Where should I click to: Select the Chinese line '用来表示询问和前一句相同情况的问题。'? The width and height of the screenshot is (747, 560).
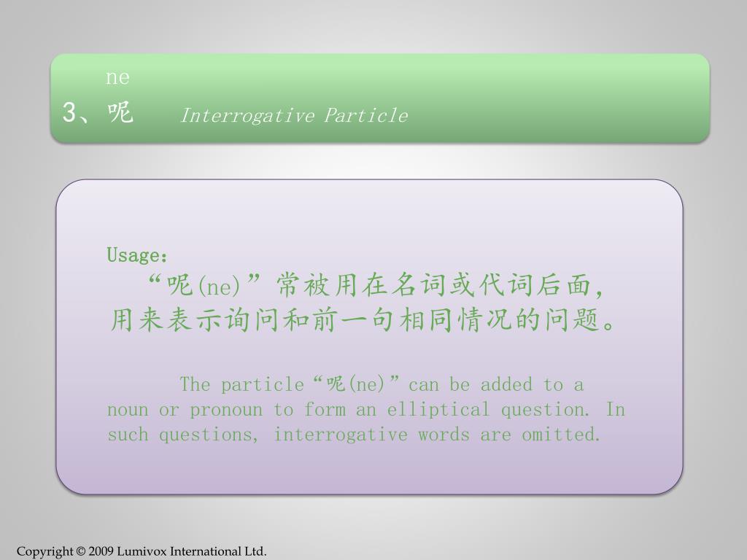click(362, 319)
